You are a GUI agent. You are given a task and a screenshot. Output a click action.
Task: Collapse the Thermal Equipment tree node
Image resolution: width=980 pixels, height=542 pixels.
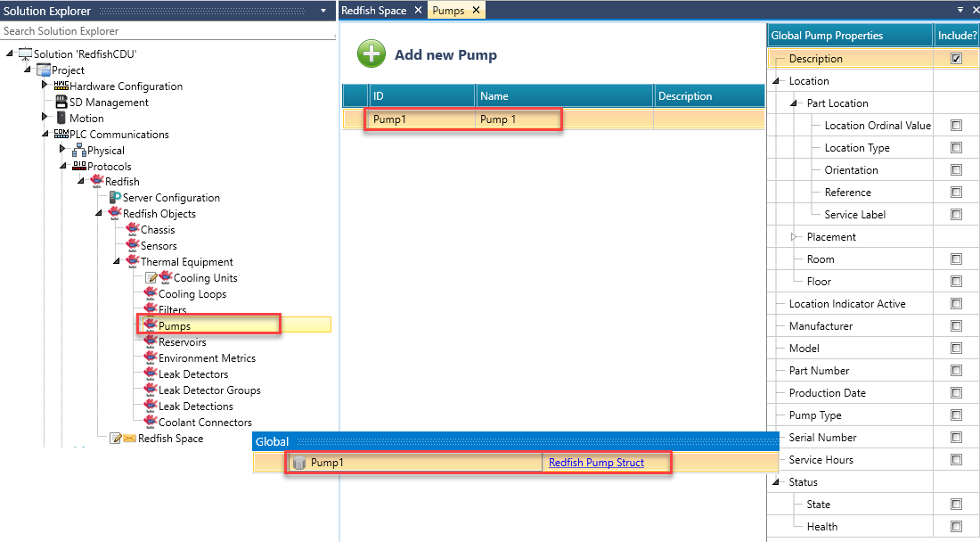coord(117,262)
